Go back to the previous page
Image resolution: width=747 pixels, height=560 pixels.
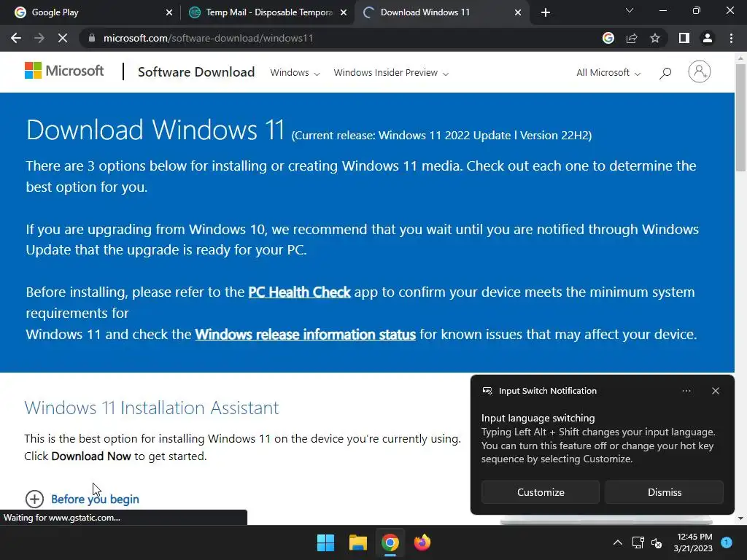[16, 38]
